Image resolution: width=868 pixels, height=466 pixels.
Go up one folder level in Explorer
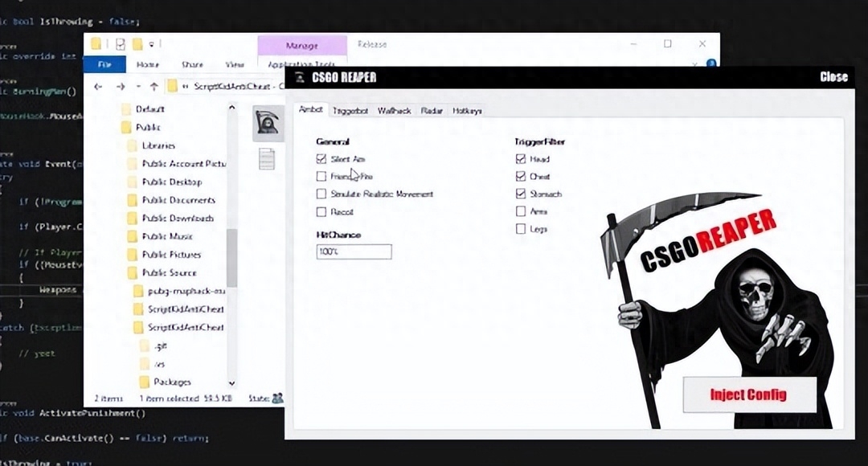tap(154, 86)
